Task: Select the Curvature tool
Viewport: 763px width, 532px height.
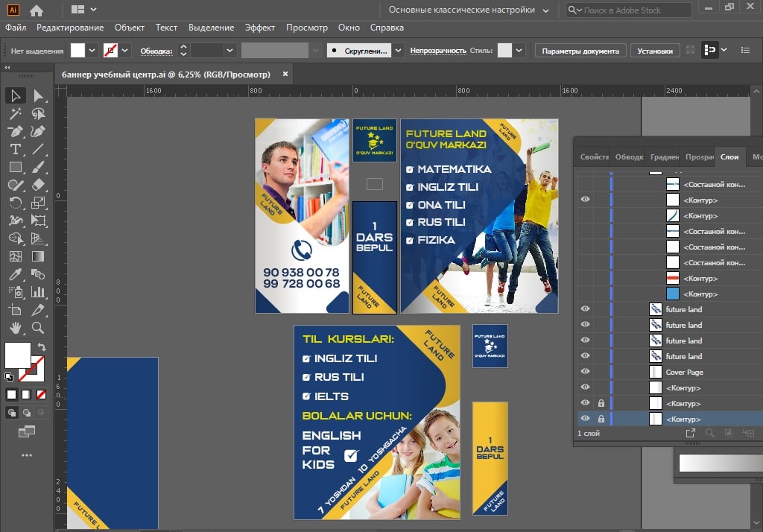Action: pyautogui.click(x=38, y=131)
